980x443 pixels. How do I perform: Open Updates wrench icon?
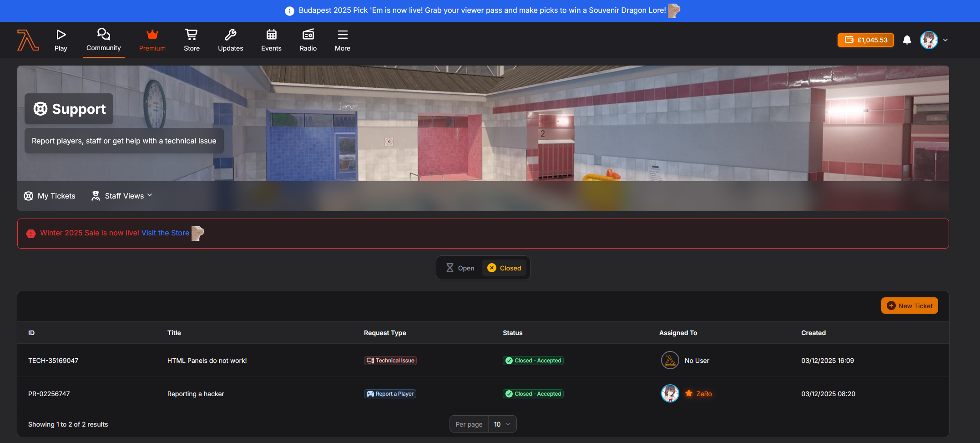click(230, 40)
